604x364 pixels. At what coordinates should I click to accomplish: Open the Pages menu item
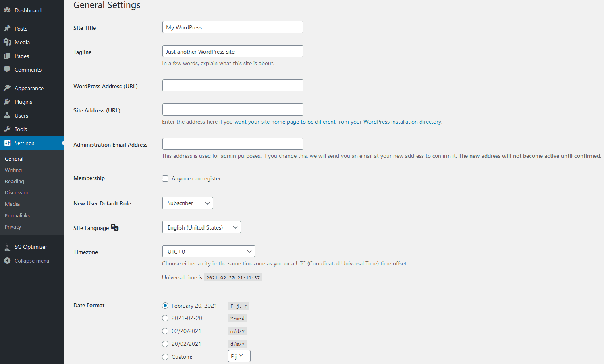(x=32, y=56)
